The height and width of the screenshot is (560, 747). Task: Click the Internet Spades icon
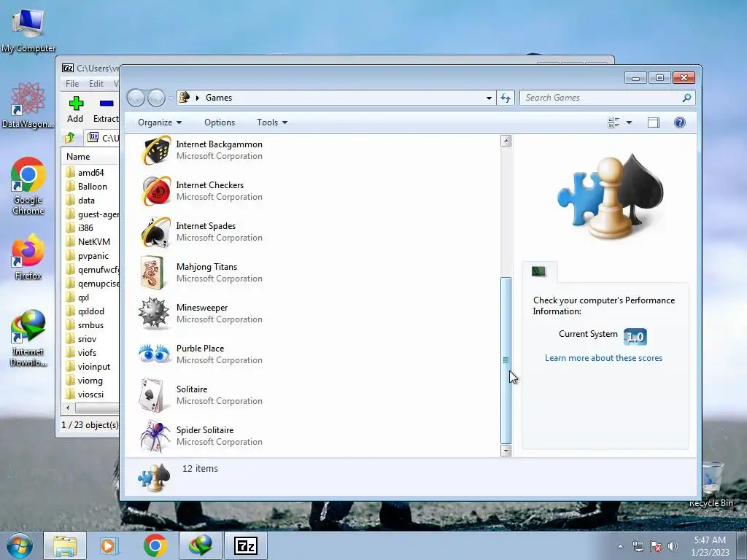[x=155, y=232]
